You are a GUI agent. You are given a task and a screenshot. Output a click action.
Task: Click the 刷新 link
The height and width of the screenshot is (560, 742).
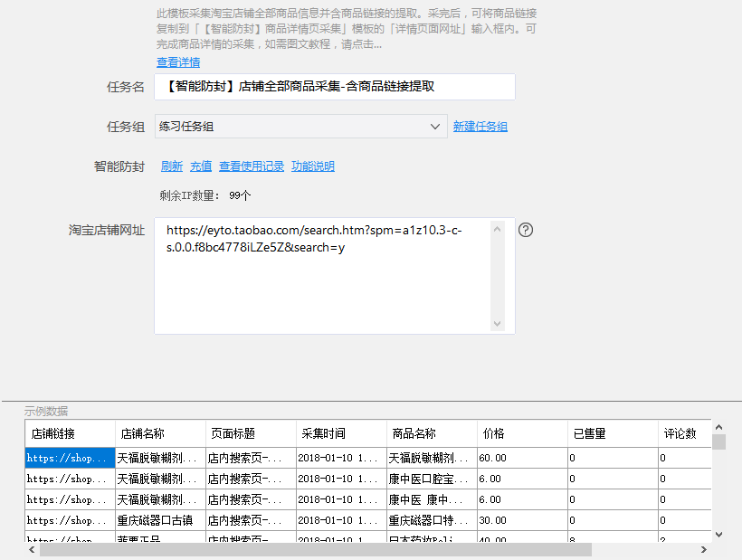(172, 166)
